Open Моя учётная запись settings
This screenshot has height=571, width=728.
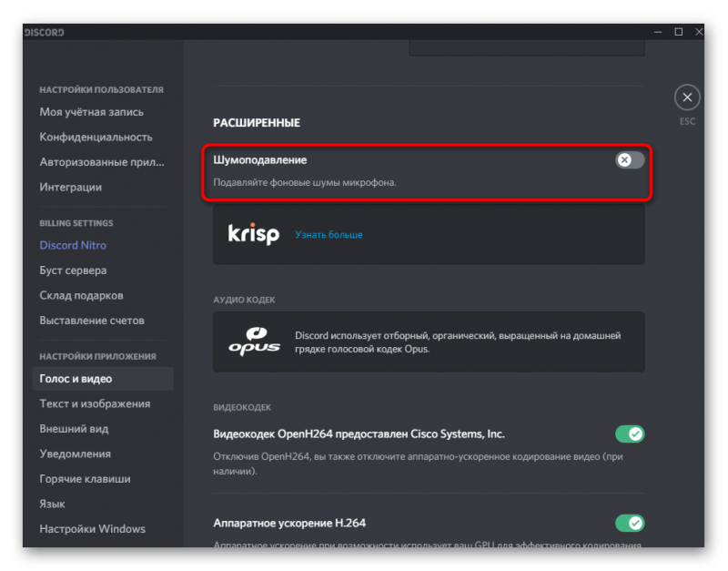pos(92,112)
